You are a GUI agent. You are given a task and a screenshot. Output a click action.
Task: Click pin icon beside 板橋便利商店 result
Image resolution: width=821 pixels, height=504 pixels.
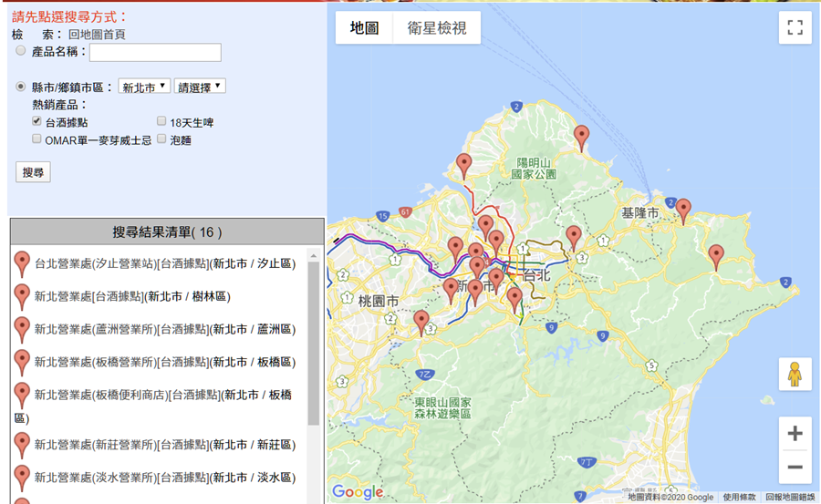[22, 396]
